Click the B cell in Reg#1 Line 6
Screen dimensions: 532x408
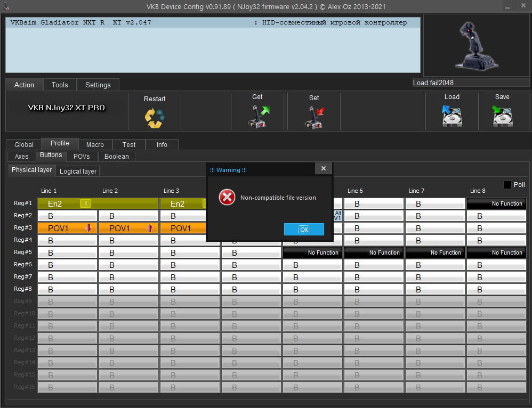(x=374, y=203)
